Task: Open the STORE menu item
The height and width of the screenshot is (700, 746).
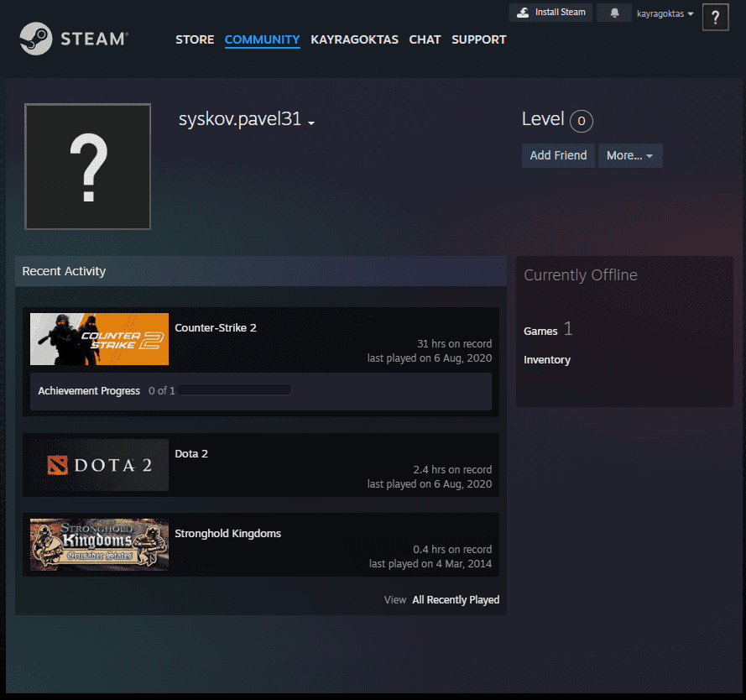Action: coord(195,39)
